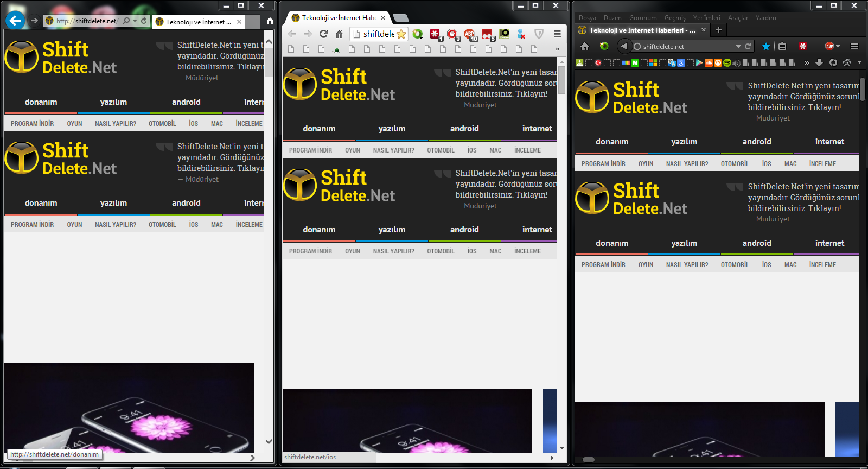The height and width of the screenshot is (469, 868).
Task: Bookmark the page with Chrome's star icon
Action: 401,34
